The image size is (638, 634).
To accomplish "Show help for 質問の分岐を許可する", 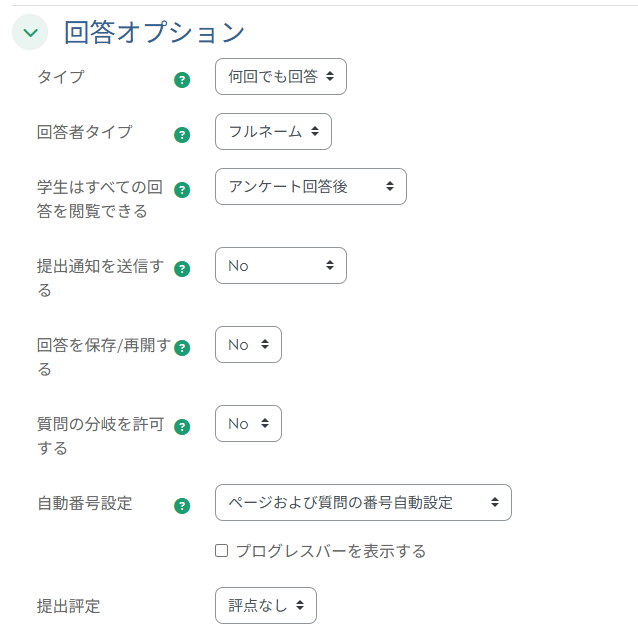I will [182, 427].
